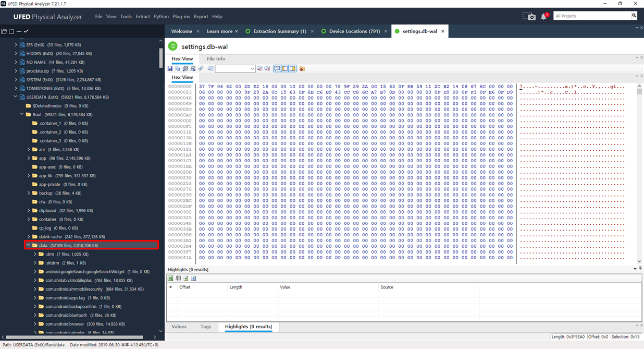Switch to the File Info tab
Viewport: 644px width, 349px height.
tap(216, 59)
